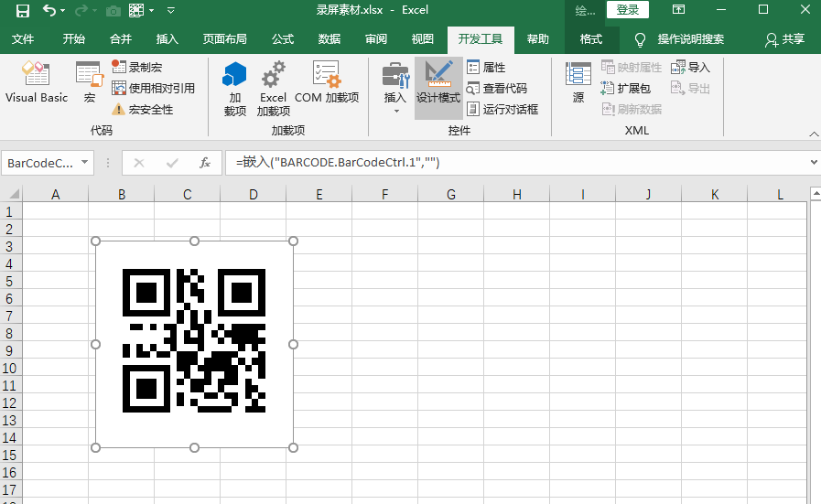Screen dimensions: 821x504
Task: Click the vertical scrollbar up arrow
Action: pyautogui.click(x=816, y=194)
